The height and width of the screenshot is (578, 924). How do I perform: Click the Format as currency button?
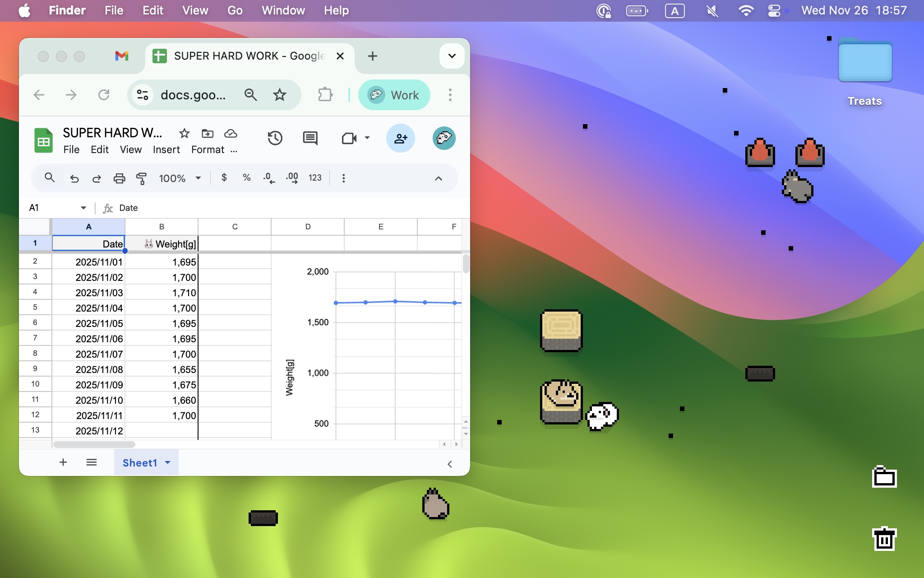(x=224, y=178)
